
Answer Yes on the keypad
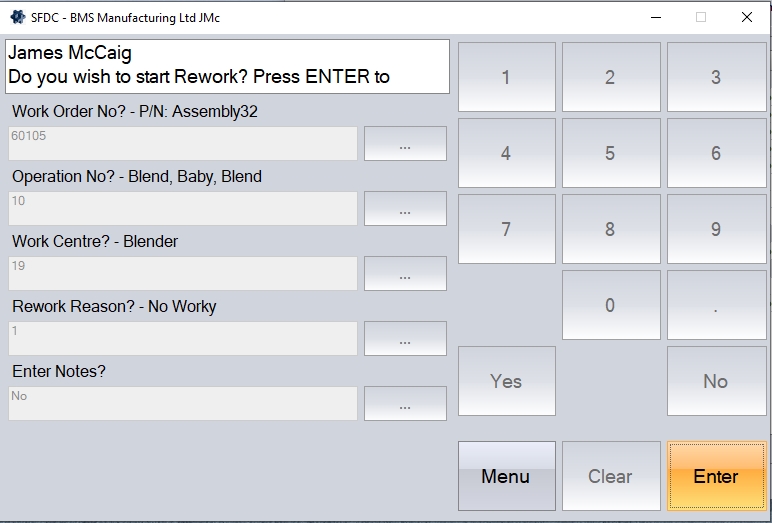506,381
